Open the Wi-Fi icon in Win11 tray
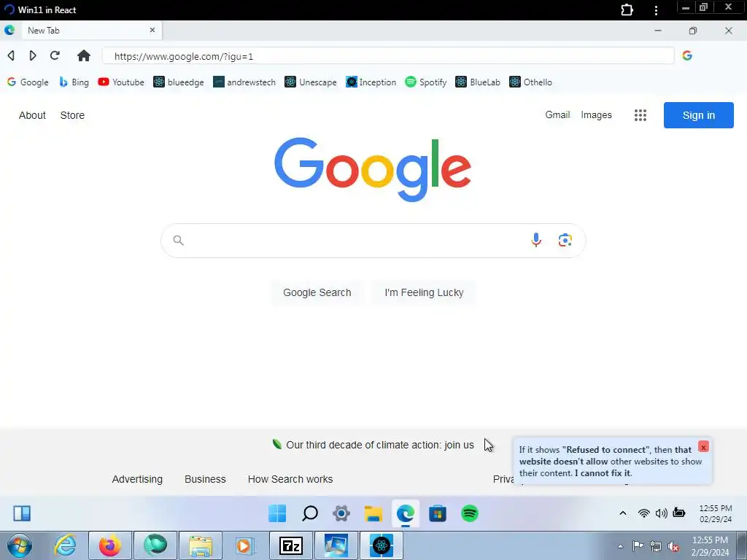Viewport: 747px width, 560px height. tap(643, 513)
